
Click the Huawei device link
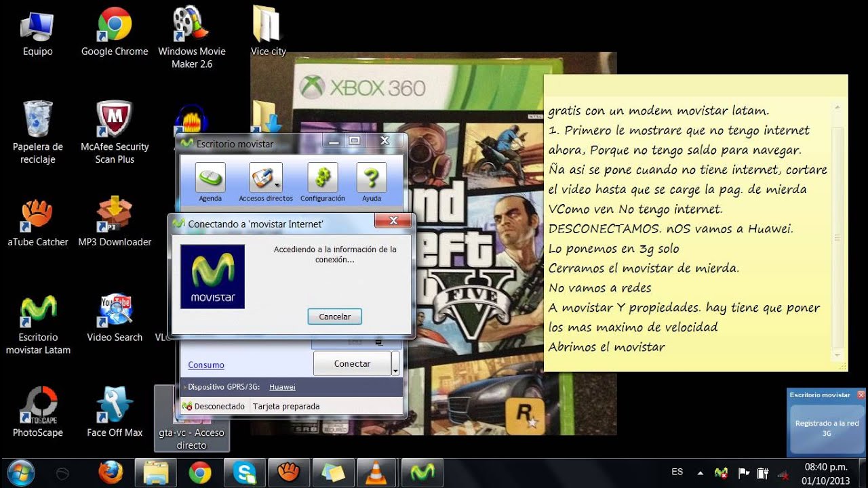[282, 387]
